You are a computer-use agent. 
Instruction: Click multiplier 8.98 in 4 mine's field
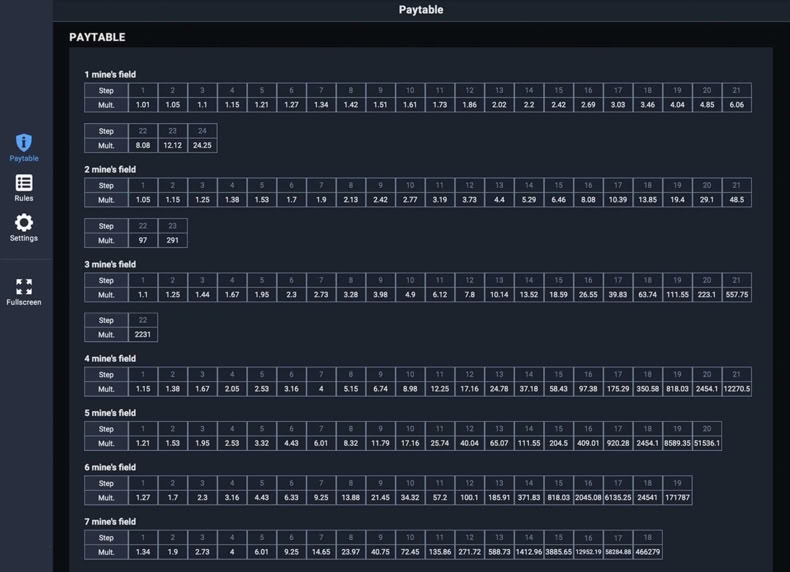pyautogui.click(x=410, y=389)
